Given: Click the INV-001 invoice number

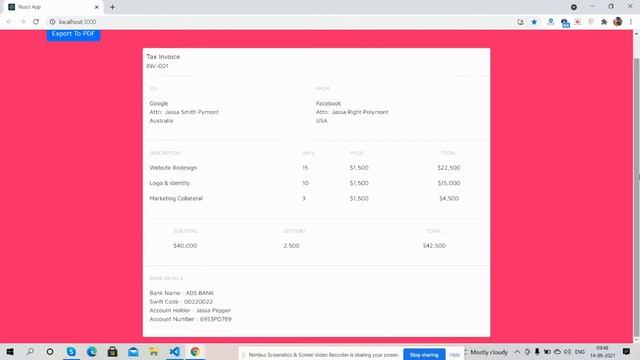Looking at the screenshot, I should point(157,66).
